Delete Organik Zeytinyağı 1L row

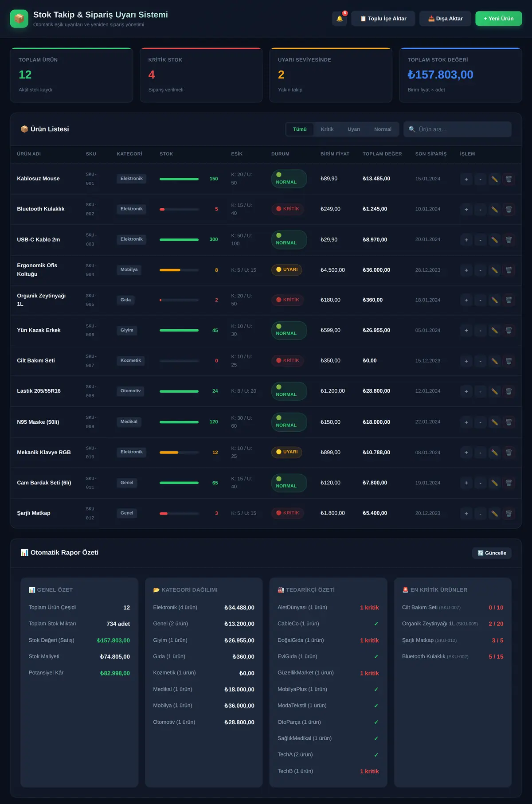click(x=509, y=300)
